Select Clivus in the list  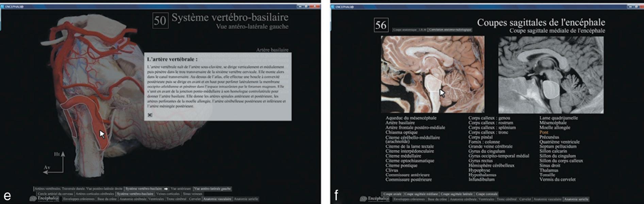(x=392, y=170)
